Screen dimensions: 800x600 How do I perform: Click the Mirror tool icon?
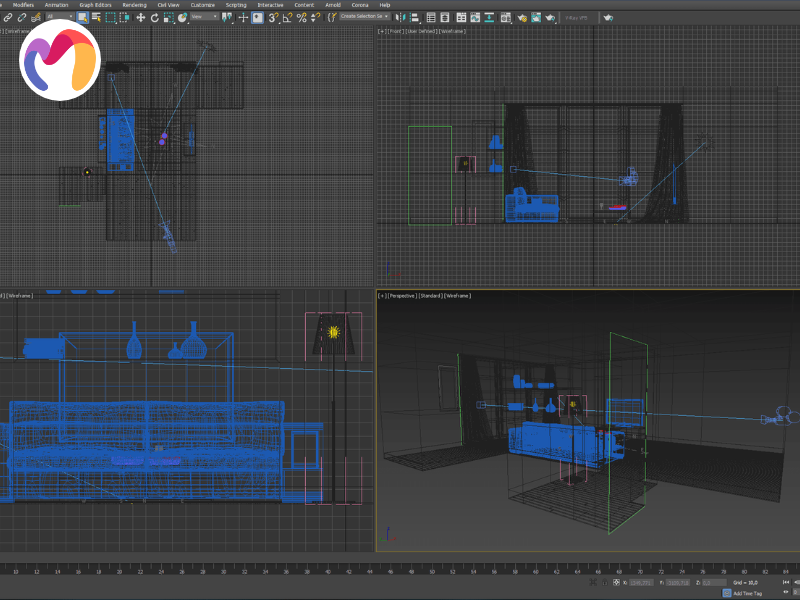tap(401, 17)
